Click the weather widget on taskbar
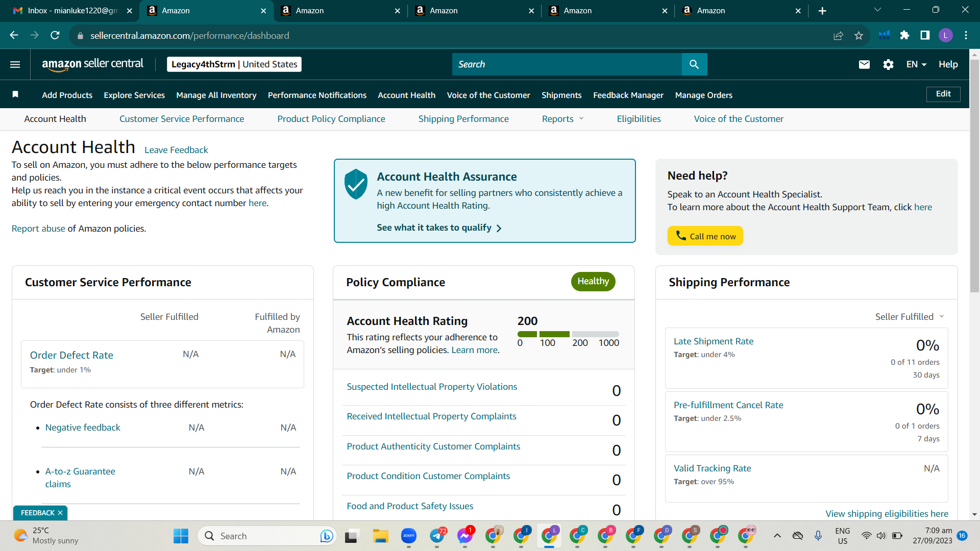This screenshot has height=551, width=980. pyautogui.click(x=46, y=536)
